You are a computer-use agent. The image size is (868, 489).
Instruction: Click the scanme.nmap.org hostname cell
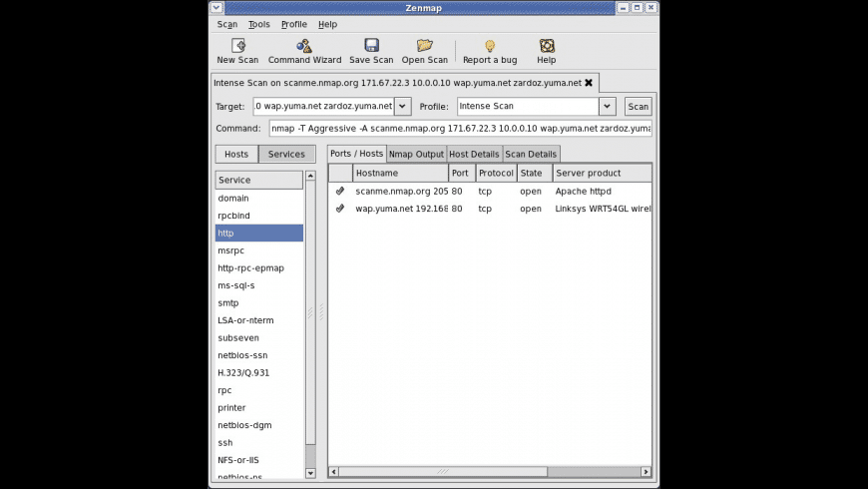(401, 191)
